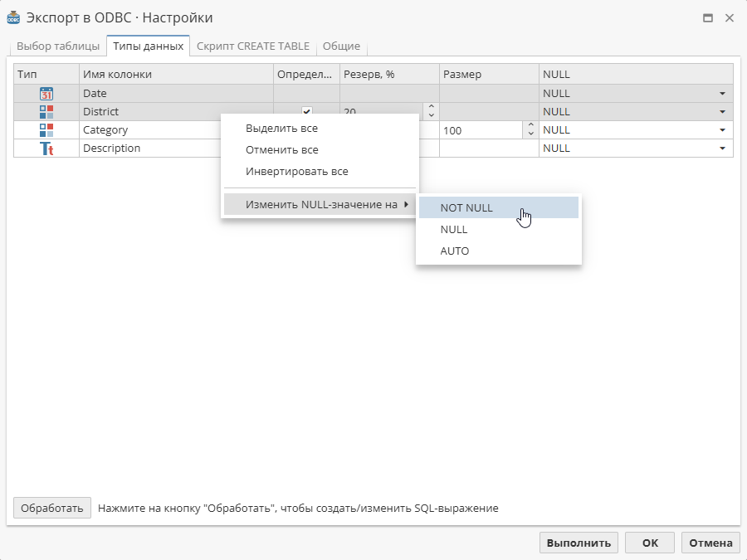Open the 'Общие' tab
The width and height of the screenshot is (747, 560).
[x=341, y=46]
